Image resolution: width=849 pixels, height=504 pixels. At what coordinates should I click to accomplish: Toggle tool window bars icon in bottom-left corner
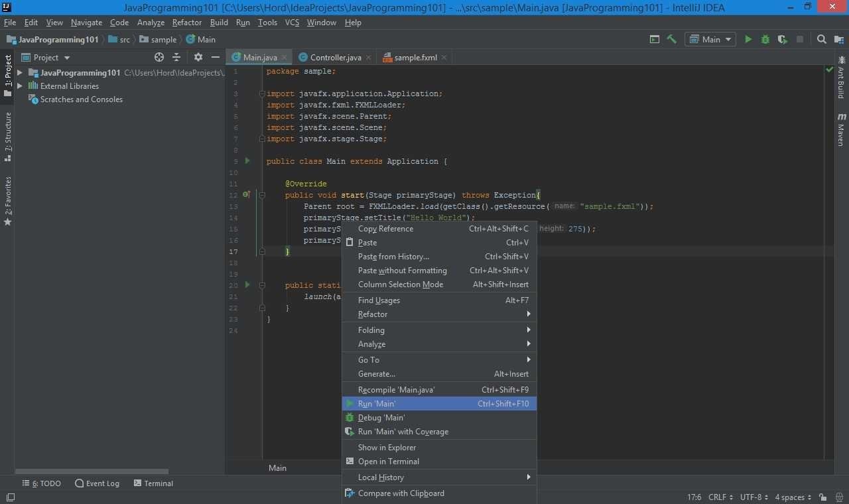[x=9, y=497]
